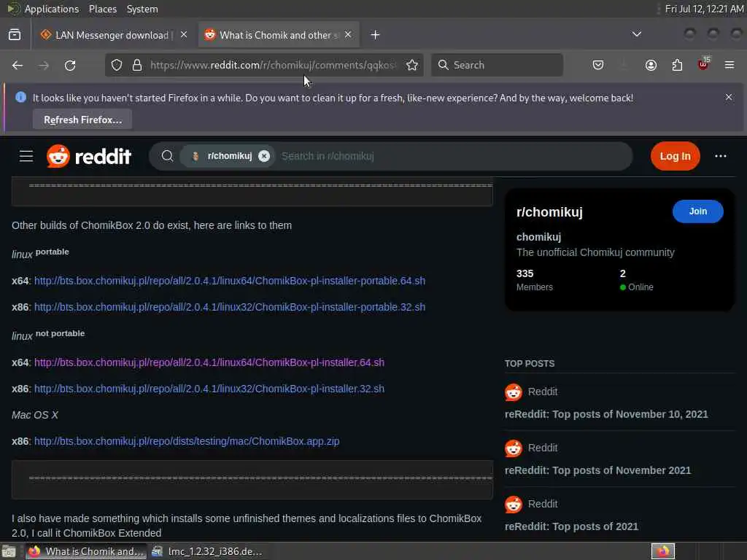Click the r/chomikuj sidebar community title

coord(549,212)
